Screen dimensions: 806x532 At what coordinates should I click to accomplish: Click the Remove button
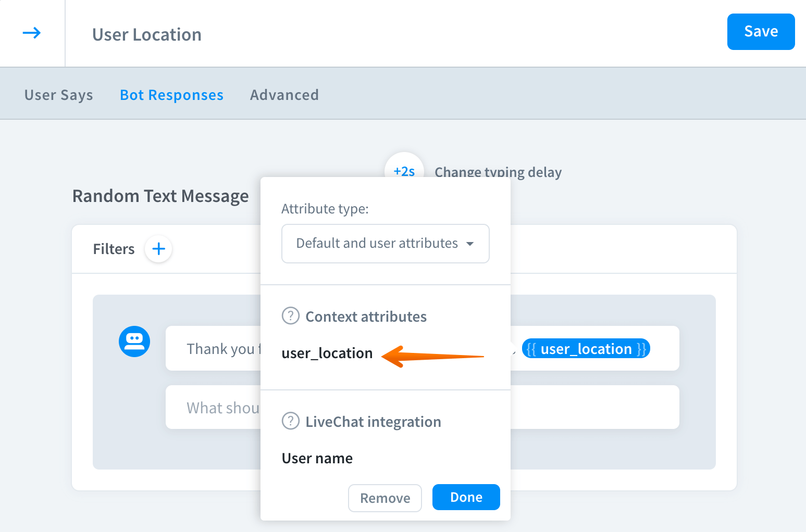tap(385, 498)
